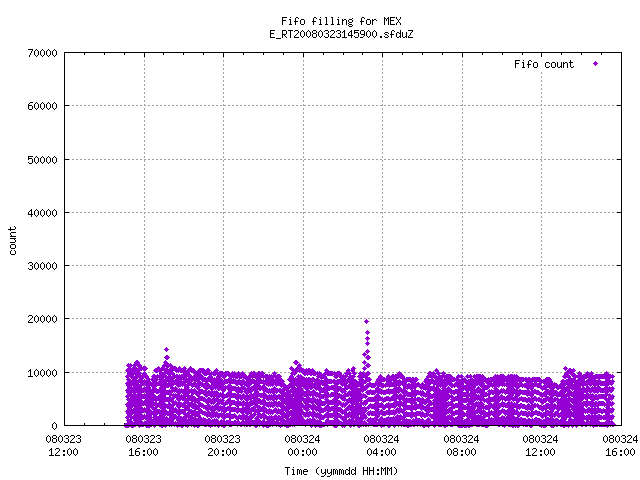Click the purple diamond legend marker
Viewport: 640px width, 480px height.
tap(596, 64)
